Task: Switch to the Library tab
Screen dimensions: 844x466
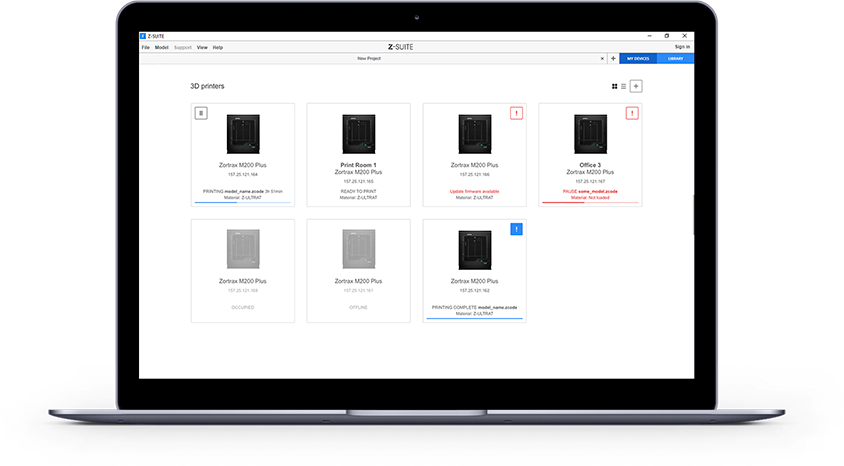Action: (676, 59)
